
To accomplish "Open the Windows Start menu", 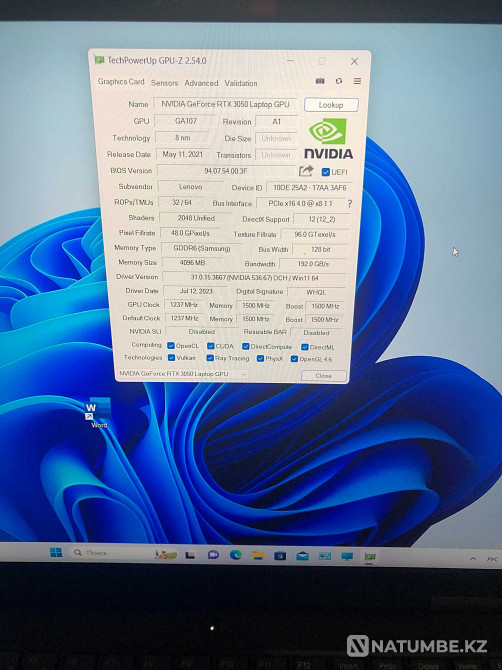I will pos(56,552).
